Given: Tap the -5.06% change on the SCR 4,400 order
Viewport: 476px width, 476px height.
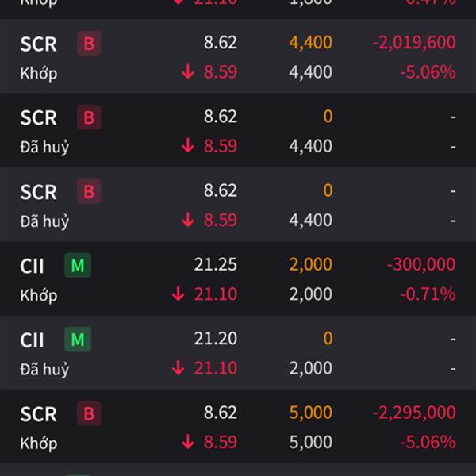Looking at the screenshot, I should [x=428, y=72].
